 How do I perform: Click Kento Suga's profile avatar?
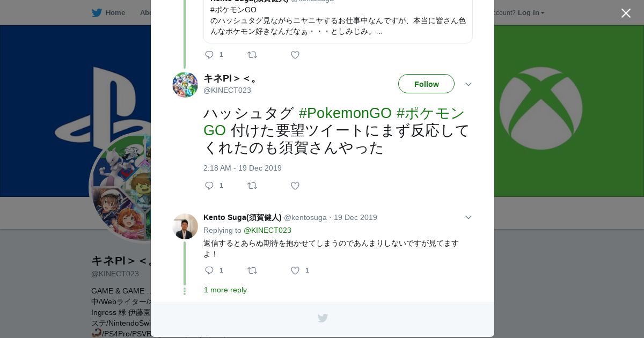185,226
